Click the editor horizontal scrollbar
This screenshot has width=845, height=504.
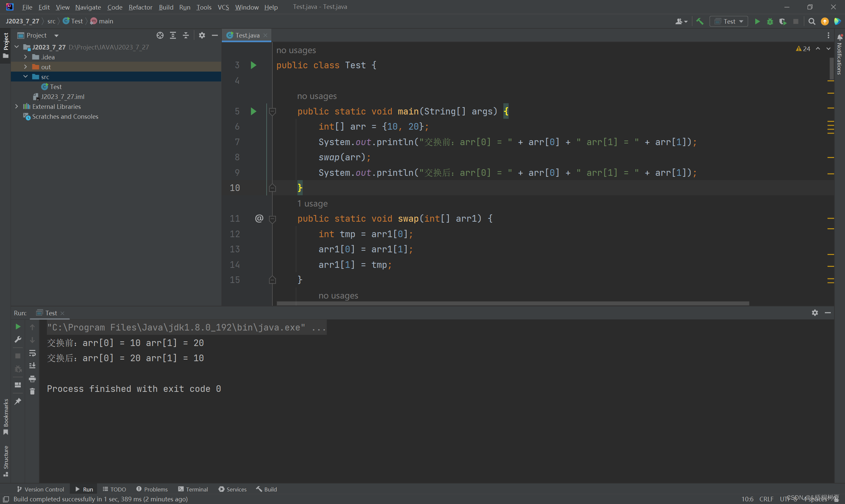click(513, 303)
